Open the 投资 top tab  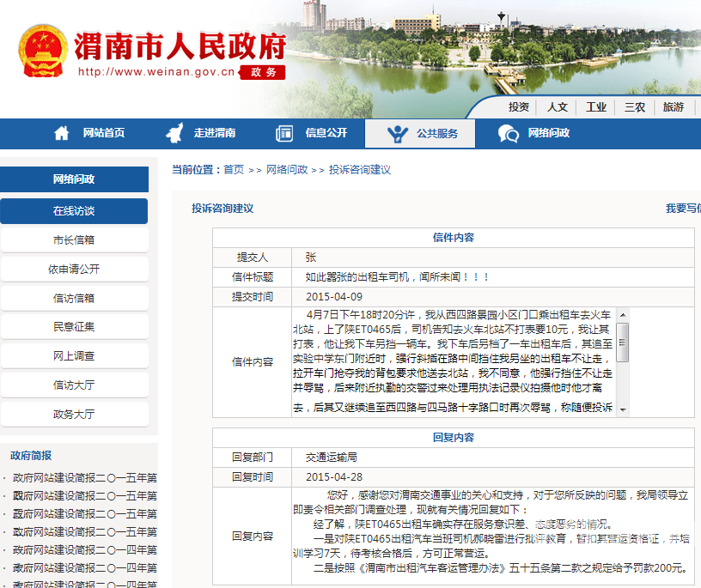point(519,107)
